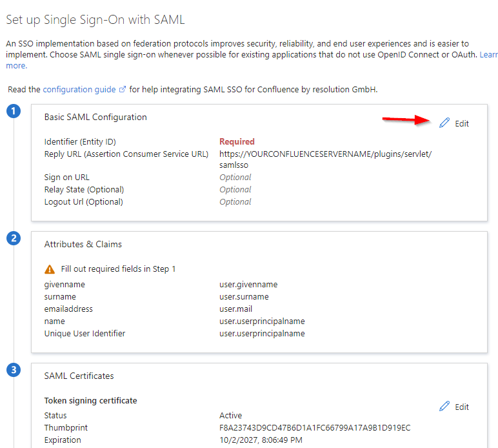Click the Attributes & Claims section heading

click(x=83, y=244)
